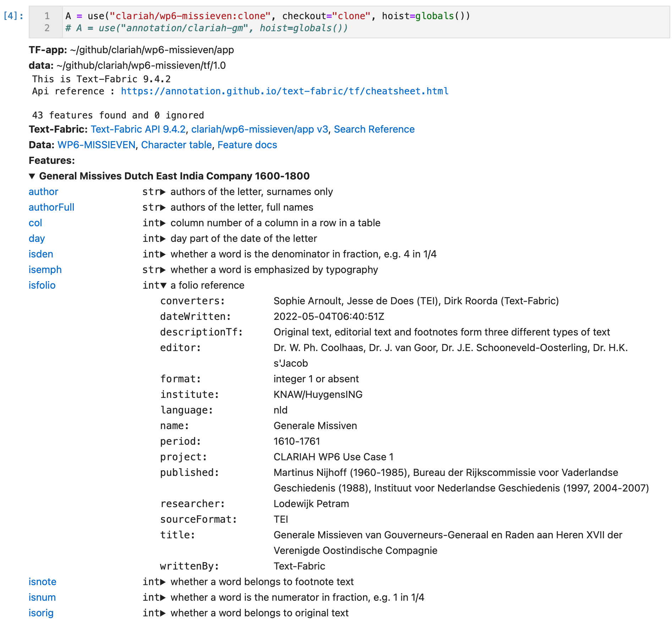Open the Feature docs link
Screen dimensions: 672x622
coord(247,145)
